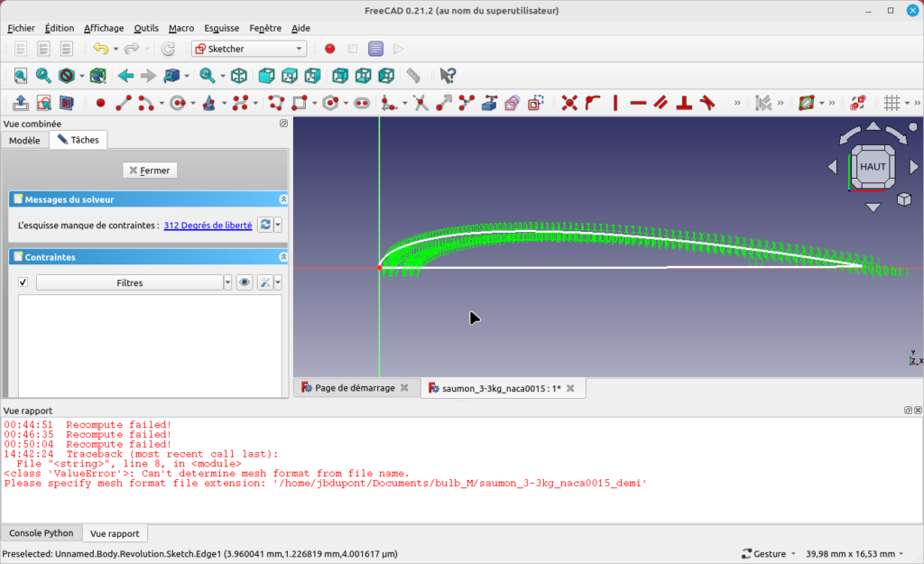The image size is (924, 564).
Task: Toggle constraint visibility eye button
Action: [x=245, y=282]
